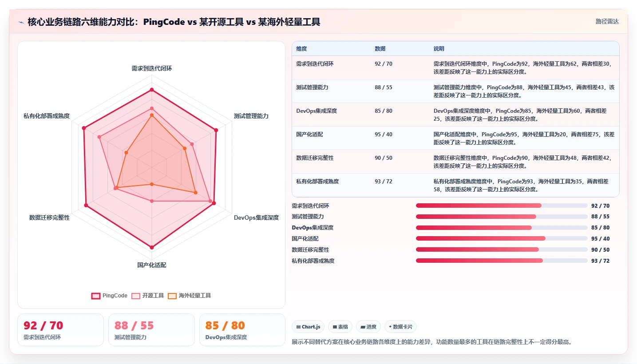Click 海外轻量工具 data point on 私有化部署成熟度 axis

126,153
